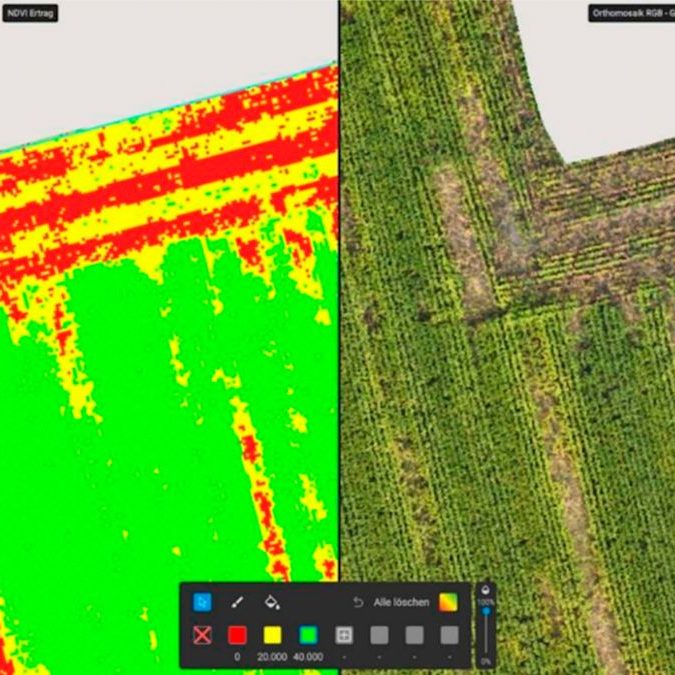Click the 0% end of opacity slider
Viewport: 675px width, 675px height.
click(x=486, y=659)
